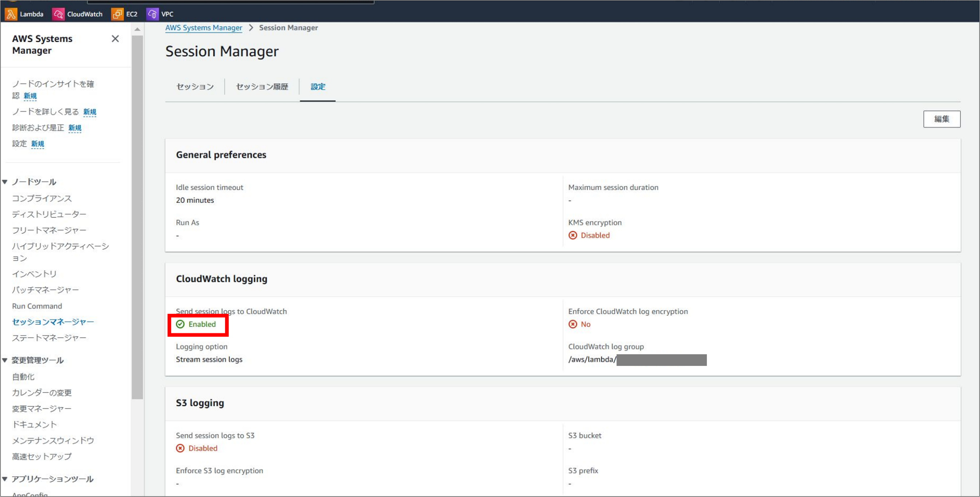Click the red No encryption icon
980x497 pixels.
tap(572, 324)
